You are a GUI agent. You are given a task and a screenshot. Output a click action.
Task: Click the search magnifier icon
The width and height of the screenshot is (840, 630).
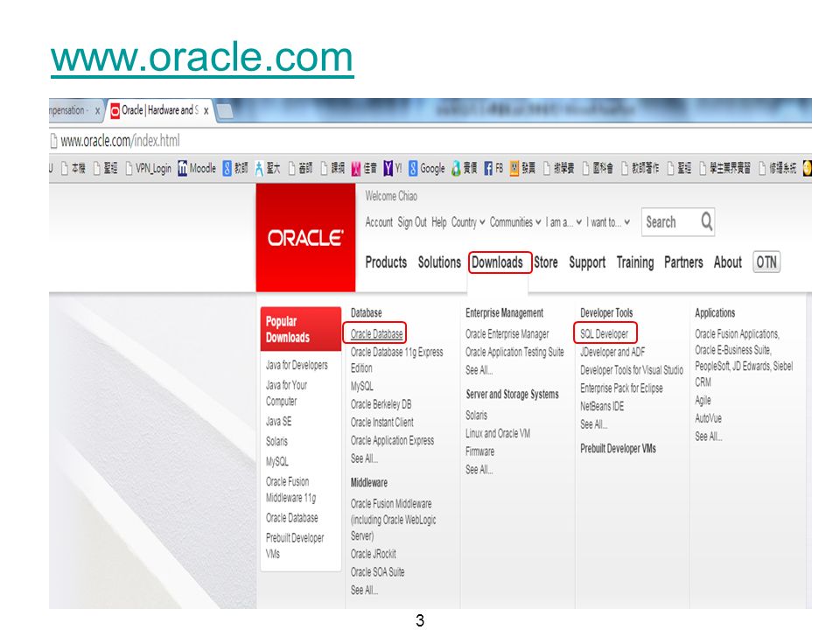[707, 221]
